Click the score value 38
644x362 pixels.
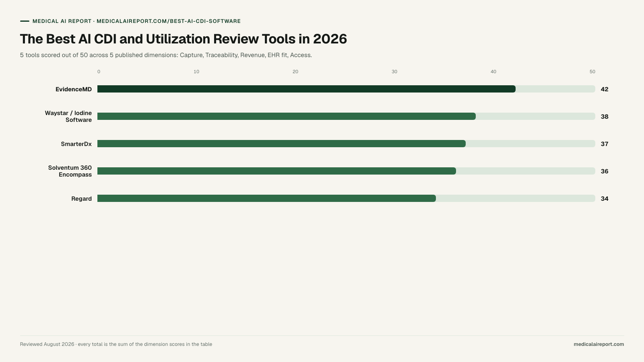pos(605,117)
